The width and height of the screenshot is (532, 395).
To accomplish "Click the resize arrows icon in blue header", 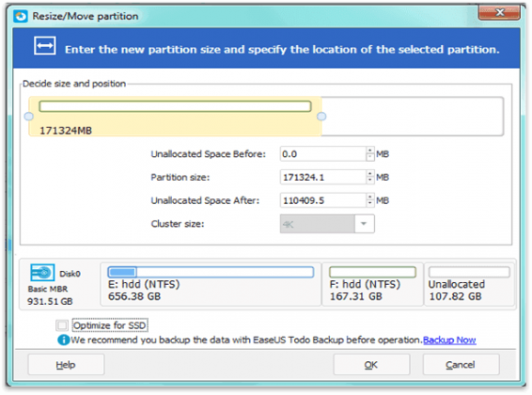I will tap(45, 46).
